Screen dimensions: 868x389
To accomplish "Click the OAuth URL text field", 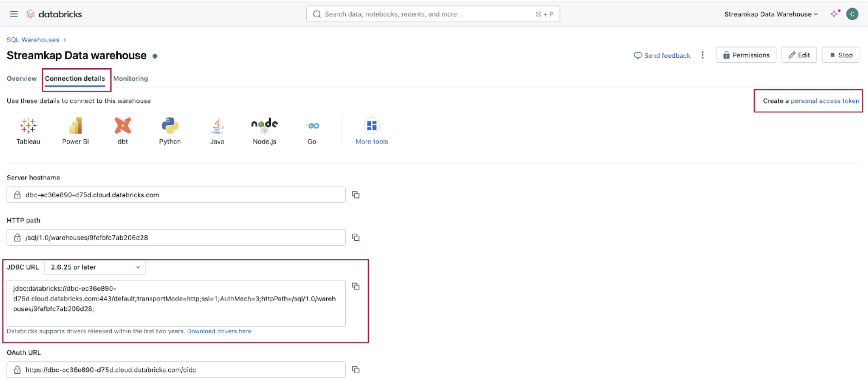I will pyautogui.click(x=176, y=370).
